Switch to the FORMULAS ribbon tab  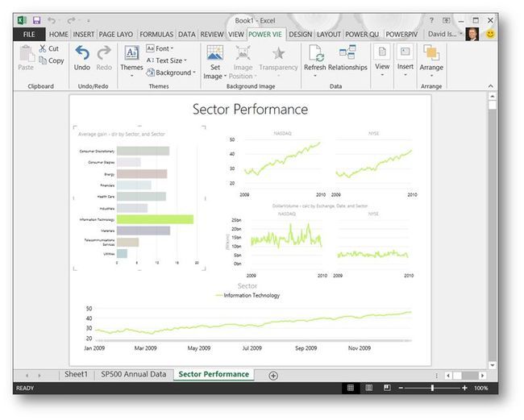(156, 35)
